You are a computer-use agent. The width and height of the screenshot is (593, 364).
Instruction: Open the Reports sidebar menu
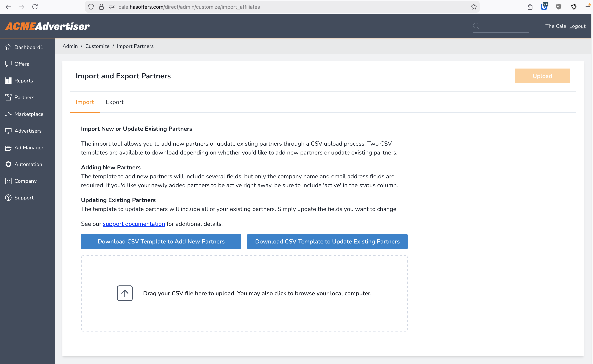(27, 81)
